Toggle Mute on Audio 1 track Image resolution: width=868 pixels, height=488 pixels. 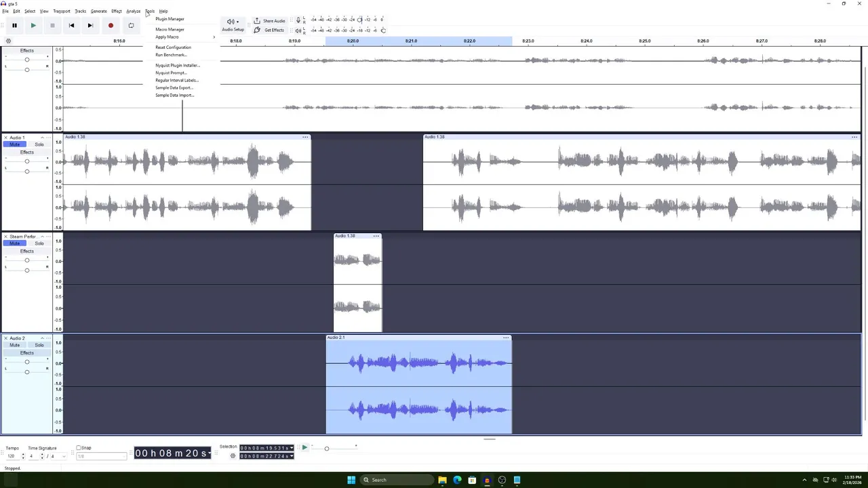[15, 144]
